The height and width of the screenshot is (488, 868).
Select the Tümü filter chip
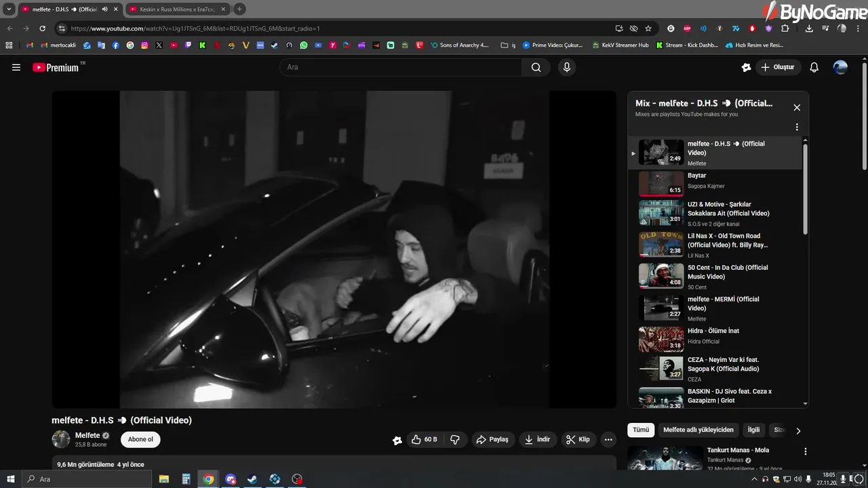pyautogui.click(x=641, y=430)
